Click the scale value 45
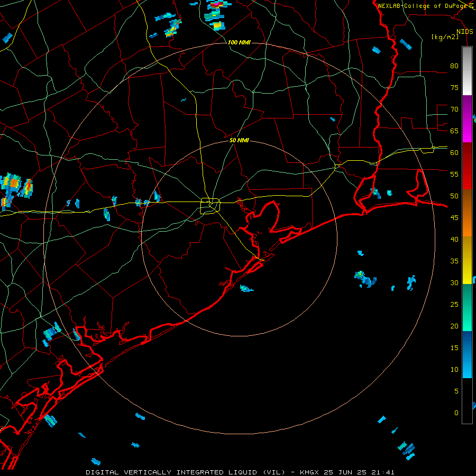The height and width of the screenshot is (476, 476). pyautogui.click(x=454, y=218)
